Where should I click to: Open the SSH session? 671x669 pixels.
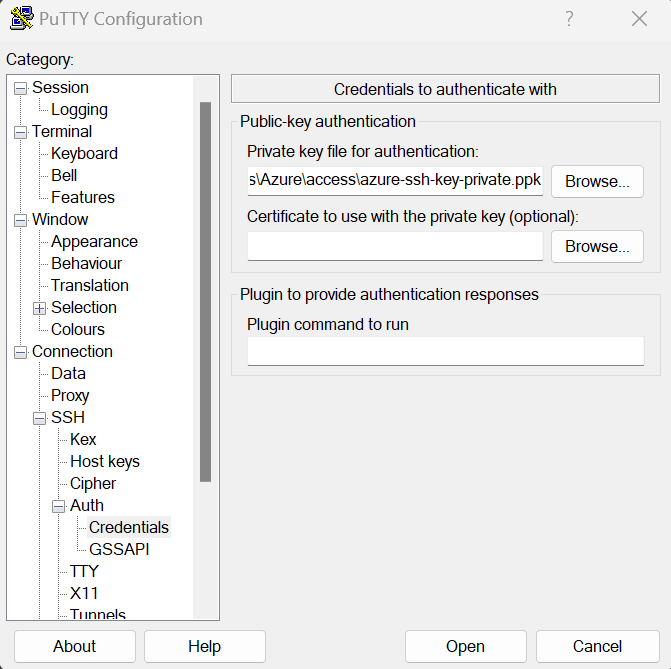click(466, 646)
